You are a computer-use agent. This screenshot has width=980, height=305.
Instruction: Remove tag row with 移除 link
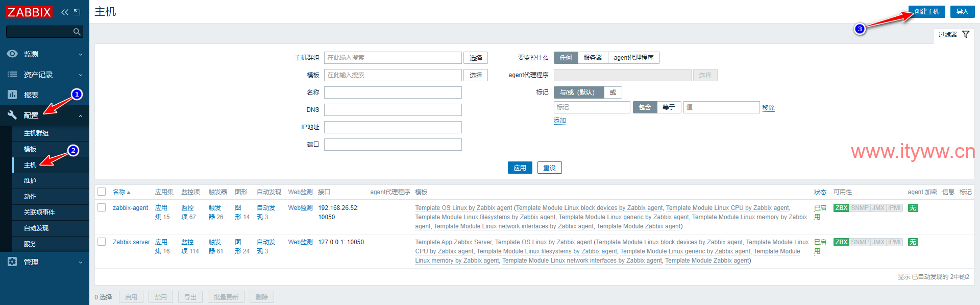(769, 107)
